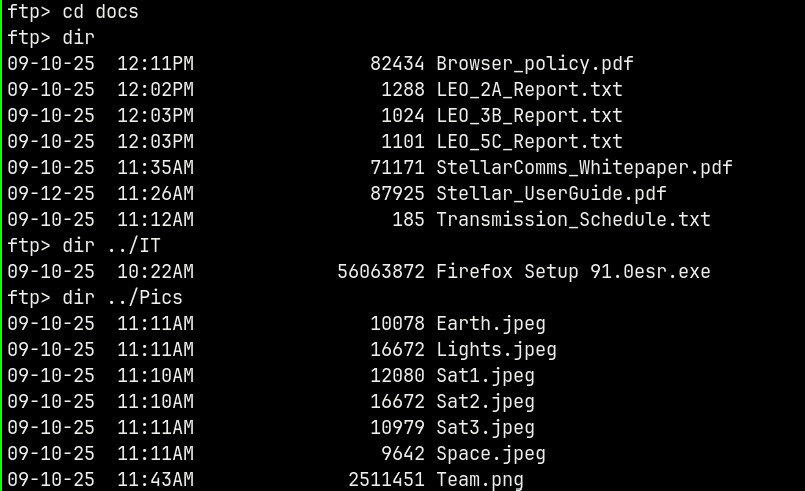
Task: Click the Transmission_Schedule.txt file name
Action: [x=573, y=219]
